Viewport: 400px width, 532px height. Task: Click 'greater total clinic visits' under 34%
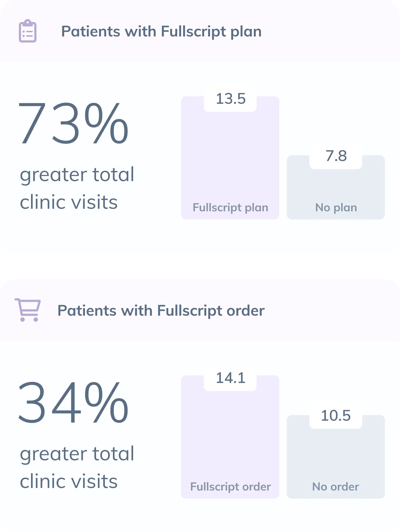point(77,467)
